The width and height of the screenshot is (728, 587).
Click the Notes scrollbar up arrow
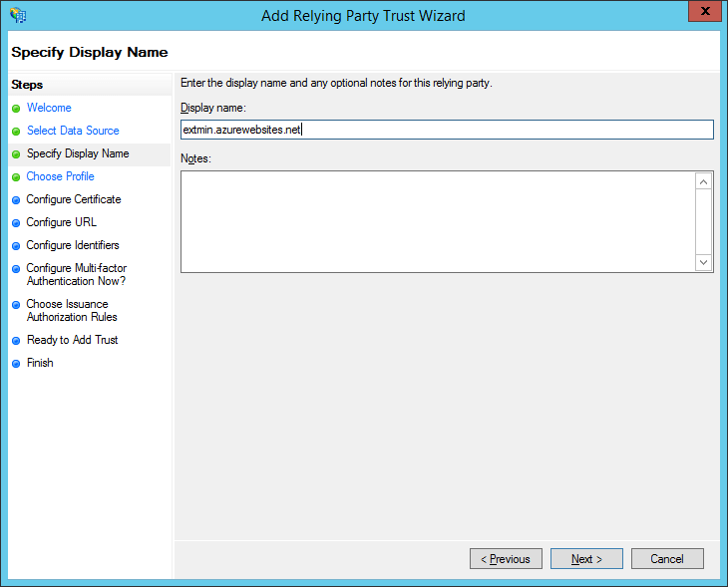coord(703,181)
